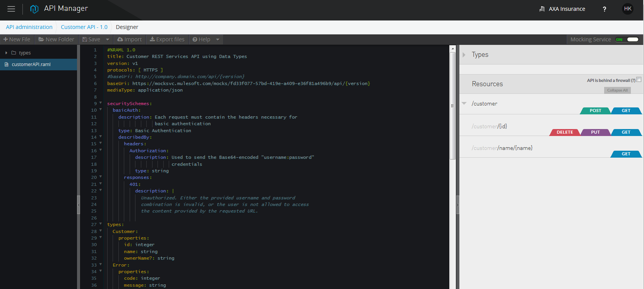Open the toolbar Help menu
The image size is (644, 289).
coord(202,39)
